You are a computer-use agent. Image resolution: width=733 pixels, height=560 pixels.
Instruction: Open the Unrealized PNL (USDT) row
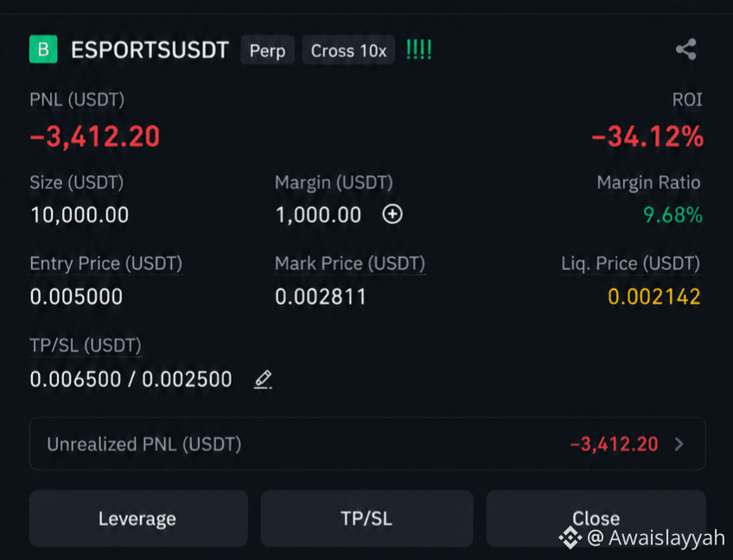pos(367,443)
